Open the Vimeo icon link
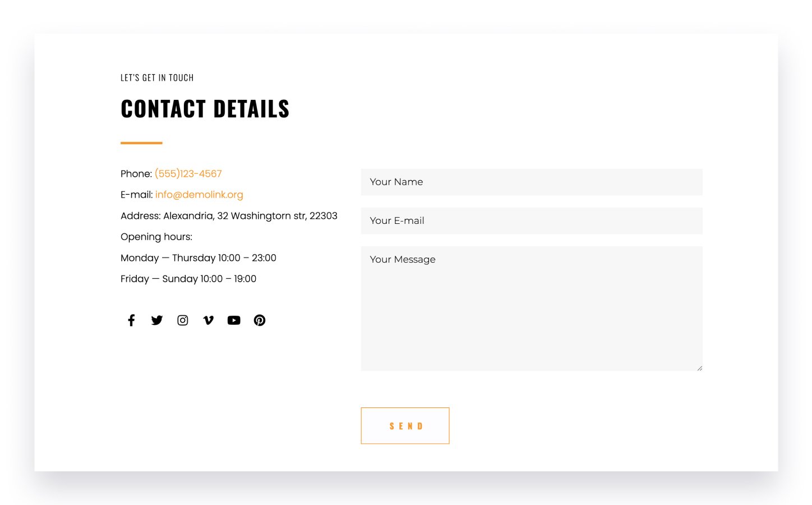812x505 pixels. pyautogui.click(x=208, y=320)
